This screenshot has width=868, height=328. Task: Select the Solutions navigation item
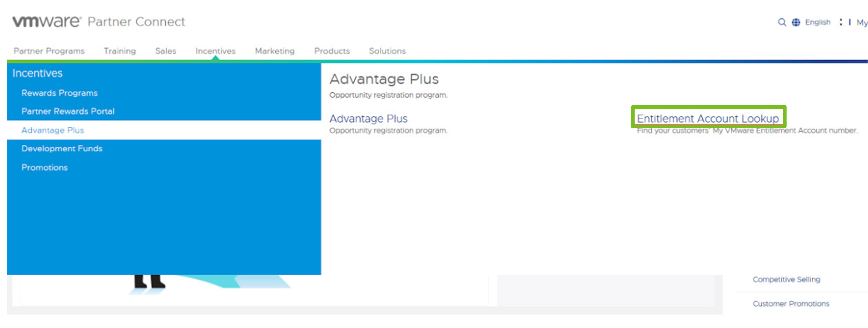pos(387,50)
